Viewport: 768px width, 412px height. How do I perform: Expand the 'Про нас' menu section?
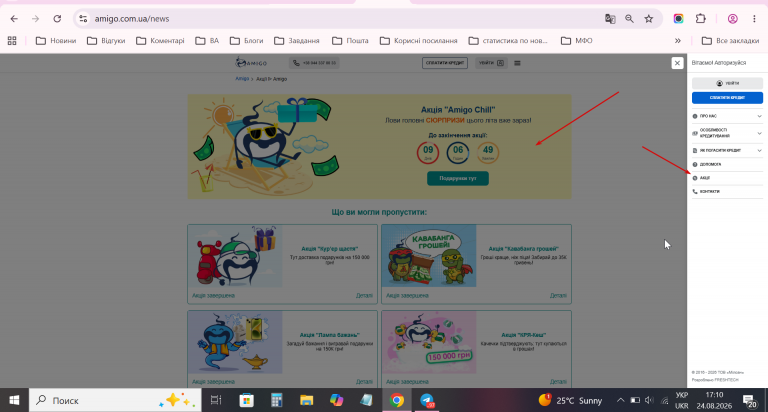point(727,116)
